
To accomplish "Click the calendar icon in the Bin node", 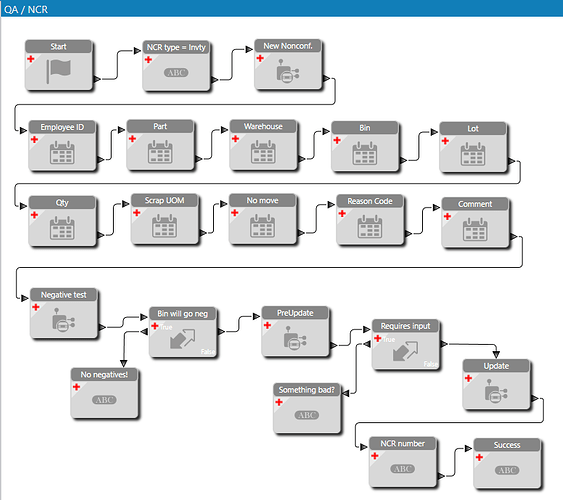I will coord(365,153).
